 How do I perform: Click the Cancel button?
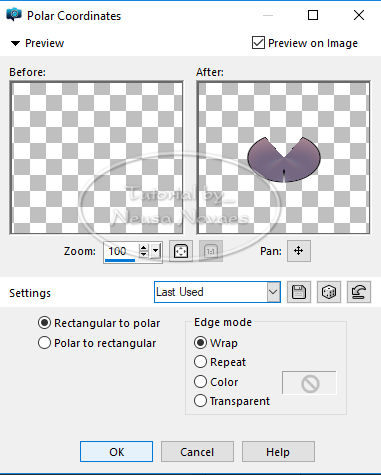pyautogui.click(x=197, y=452)
